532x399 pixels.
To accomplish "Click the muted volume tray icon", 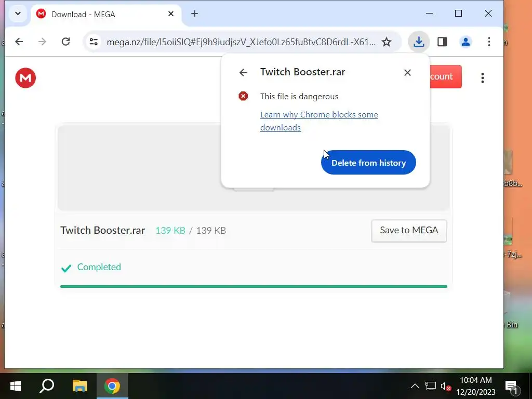I will point(445,387).
